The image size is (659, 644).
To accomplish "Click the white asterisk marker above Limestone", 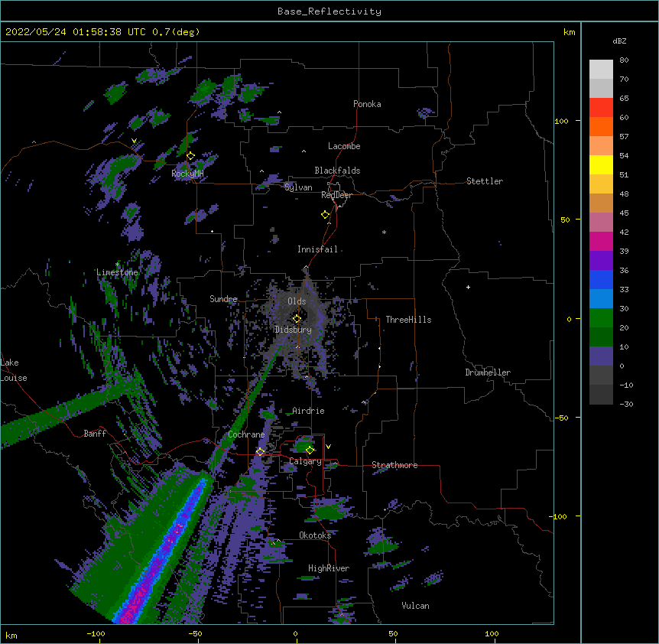I will point(117,265).
